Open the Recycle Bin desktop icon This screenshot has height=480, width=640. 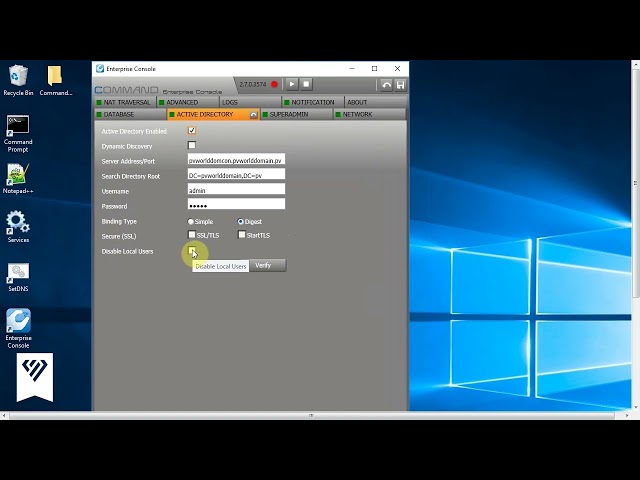tap(18, 80)
